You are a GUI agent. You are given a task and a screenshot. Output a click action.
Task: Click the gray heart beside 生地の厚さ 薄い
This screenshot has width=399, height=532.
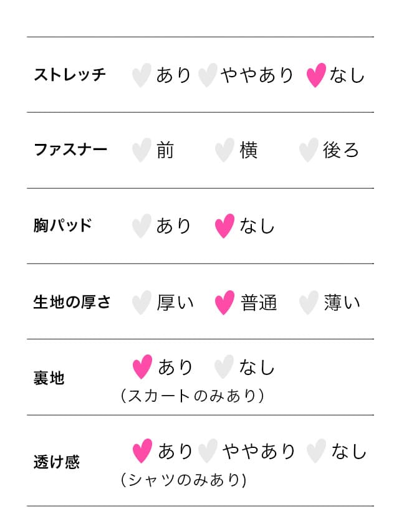pyautogui.click(x=308, y=303)
